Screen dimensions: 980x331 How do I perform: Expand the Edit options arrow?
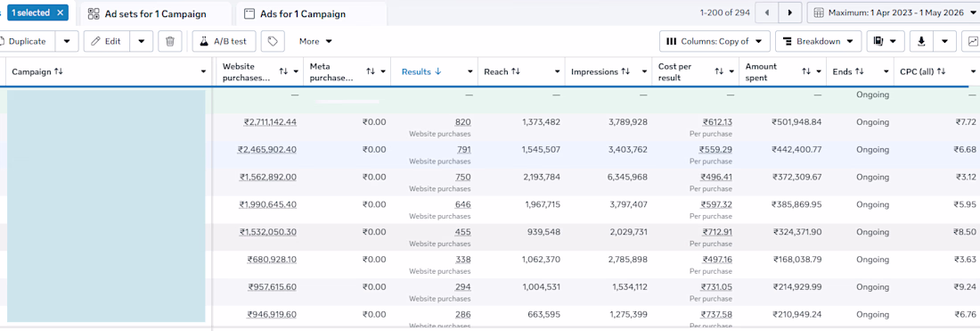click(142, 41)
